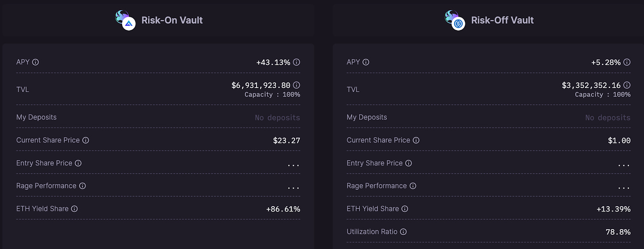Click Risk-On Entry Share Price info icon

[78, 163]
